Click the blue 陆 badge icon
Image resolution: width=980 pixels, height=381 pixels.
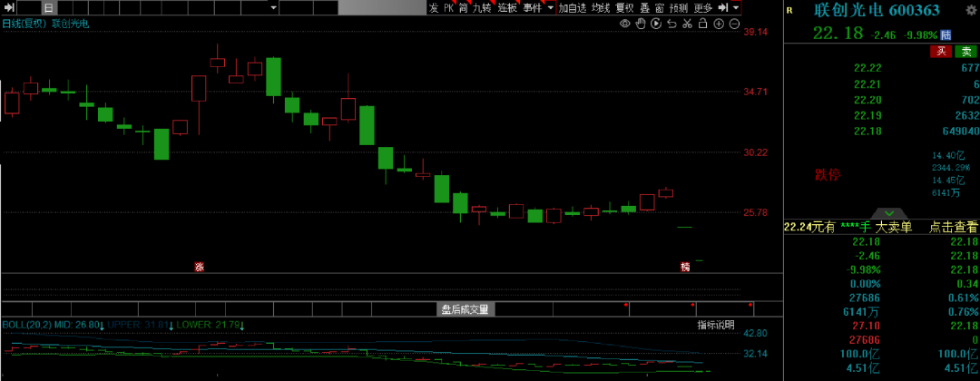click(946, 35)
